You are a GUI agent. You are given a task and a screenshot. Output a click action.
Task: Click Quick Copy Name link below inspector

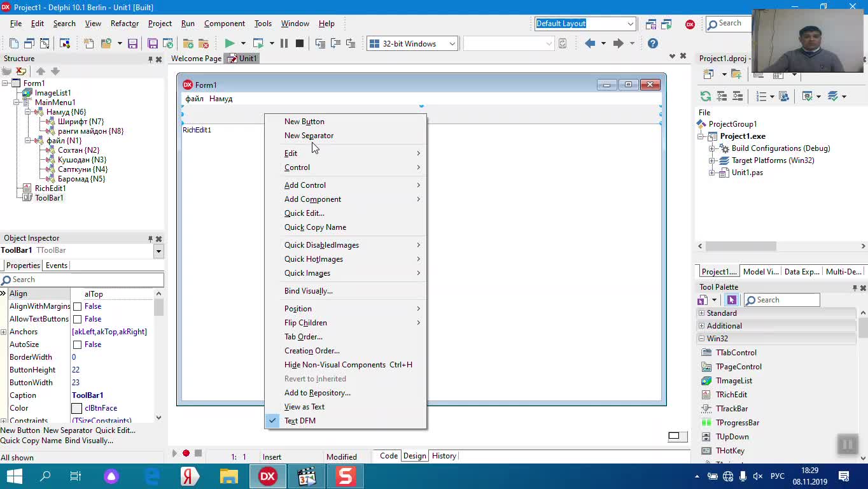[31, 441]
